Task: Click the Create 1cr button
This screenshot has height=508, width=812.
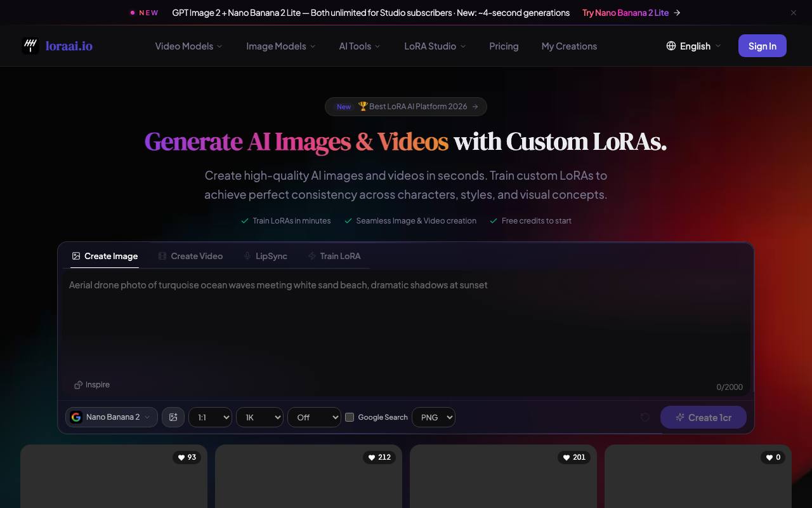Action: [704, 417]
